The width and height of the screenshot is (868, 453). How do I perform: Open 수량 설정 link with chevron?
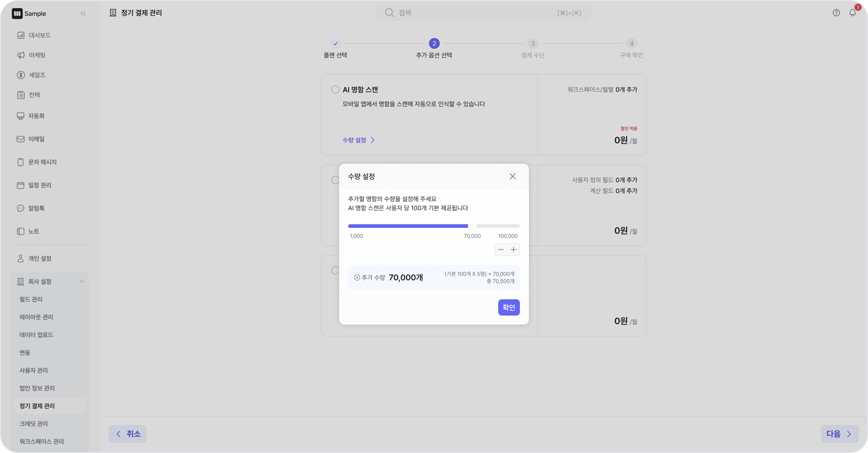click(359, 140)
